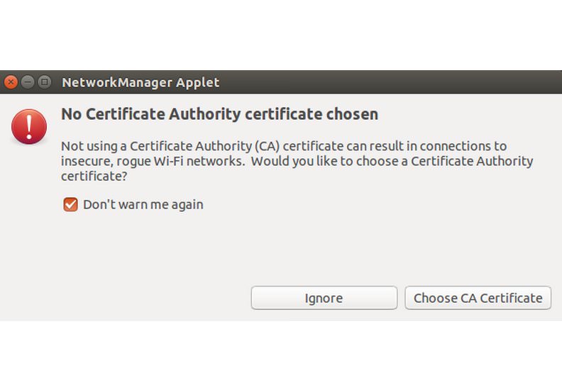Dismiss the warning by choosing Ignore

[324, 298]
